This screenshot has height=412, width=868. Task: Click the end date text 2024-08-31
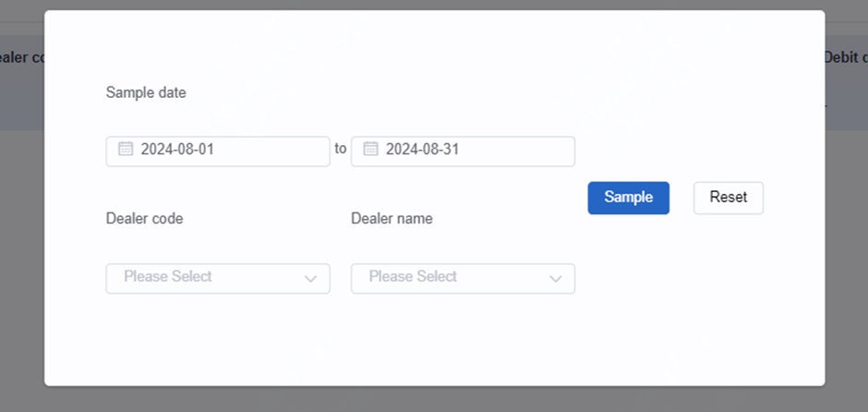point(422,149)
